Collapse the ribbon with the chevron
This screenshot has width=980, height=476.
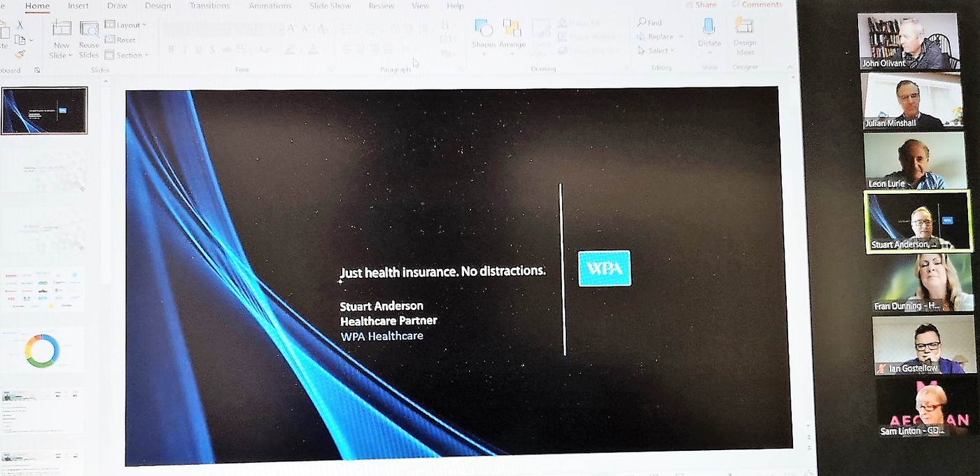790,67
